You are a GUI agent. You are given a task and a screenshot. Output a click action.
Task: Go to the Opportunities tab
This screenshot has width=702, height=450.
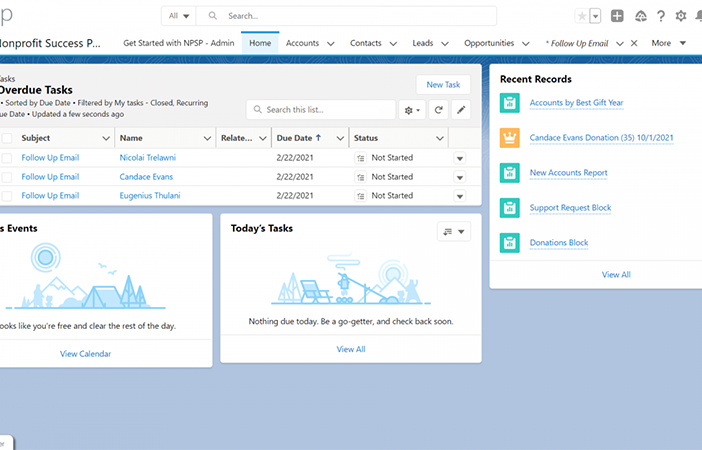tap(489, 43)
